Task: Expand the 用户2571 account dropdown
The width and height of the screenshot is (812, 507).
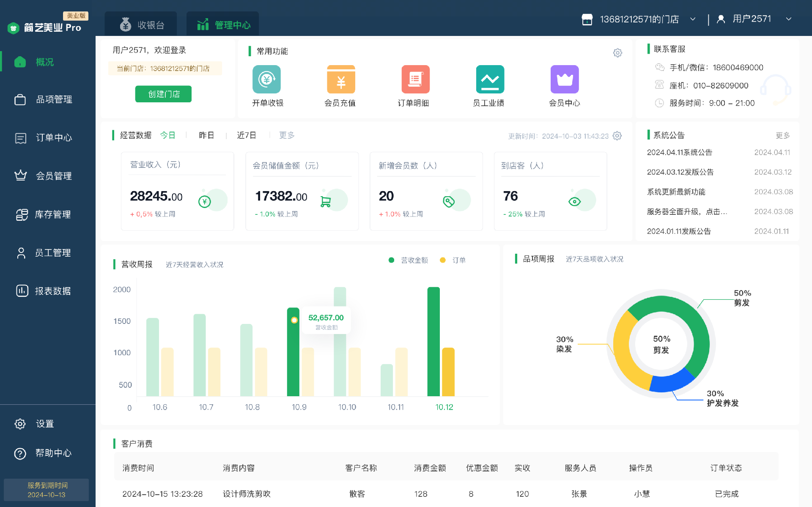Action: [788, 19]
